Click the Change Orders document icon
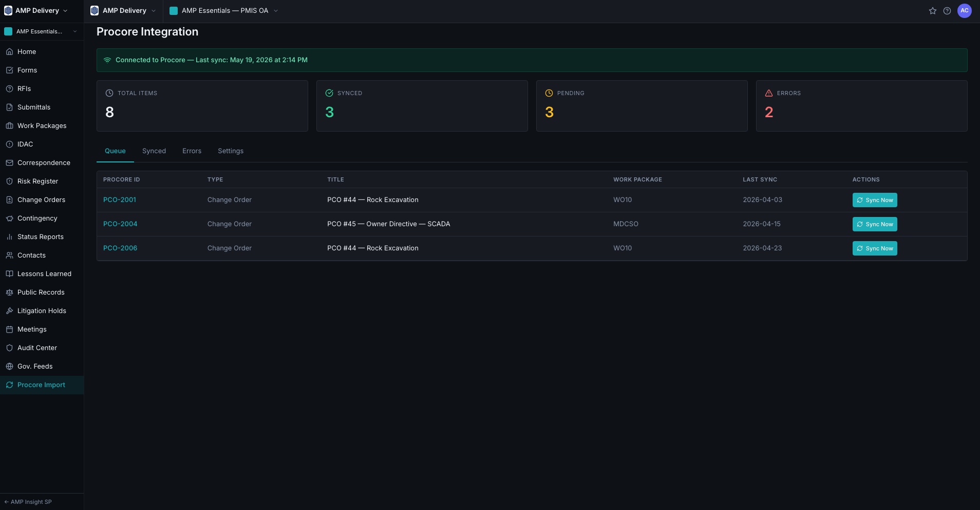 pos(9,200)
